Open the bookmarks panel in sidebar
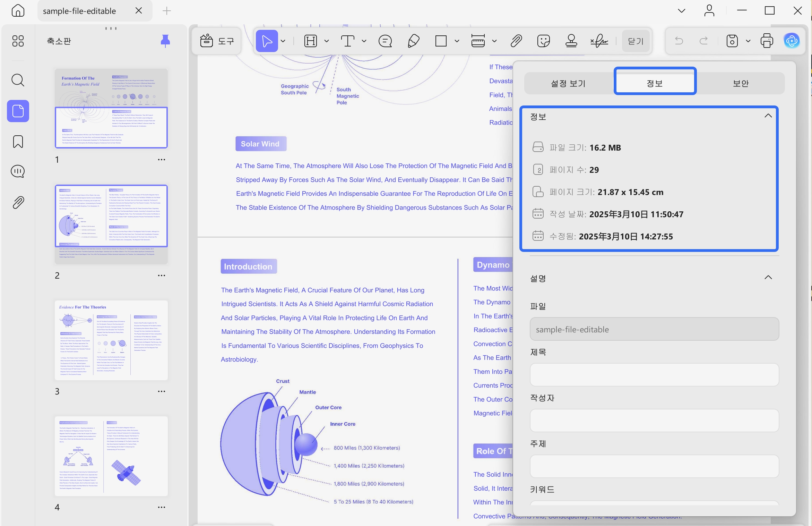The height and width of the screenshot is (526, 812). point(18,142)
